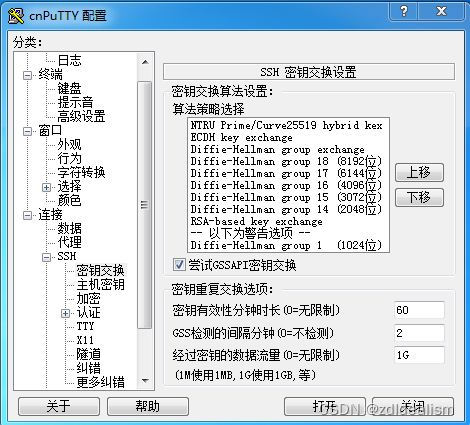Select NTRU Prime/Curve25519 hybrid kex entry

tap(287, 126)
